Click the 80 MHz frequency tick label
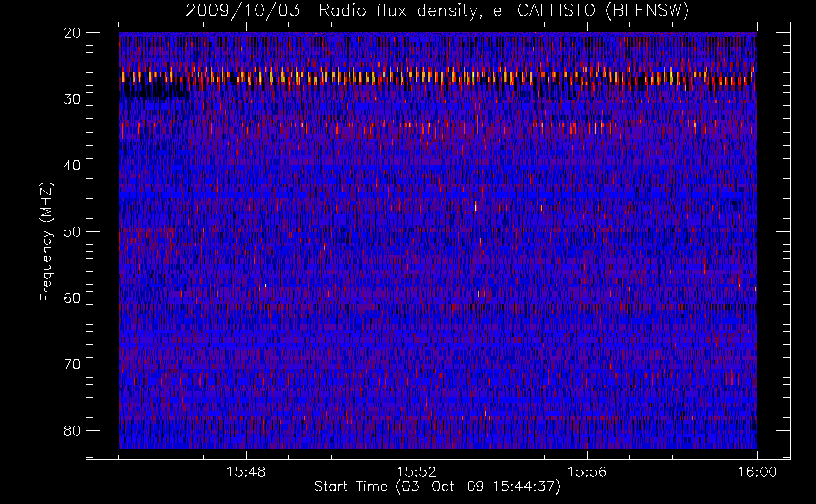Image resolution: width=816 pixels, height=504 pixels. coord(73,430)
